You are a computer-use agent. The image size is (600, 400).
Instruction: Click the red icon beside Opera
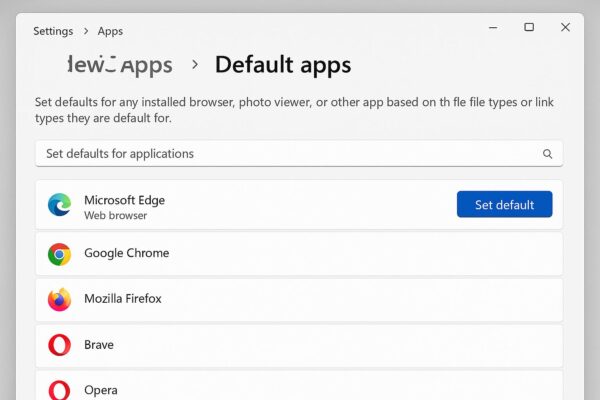click(x=59, y=390)
